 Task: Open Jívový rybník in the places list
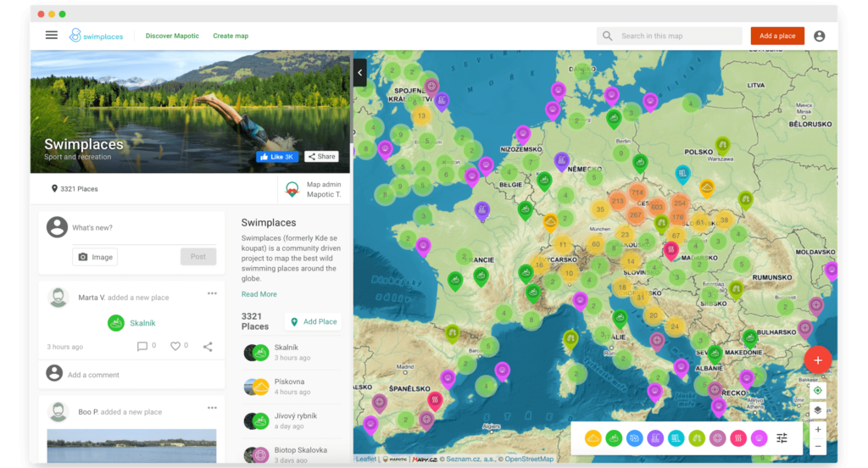292,421
